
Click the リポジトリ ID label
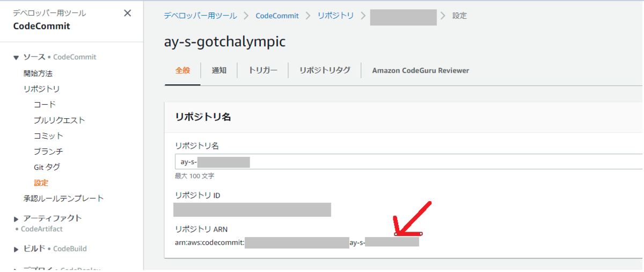click(197, 195)
